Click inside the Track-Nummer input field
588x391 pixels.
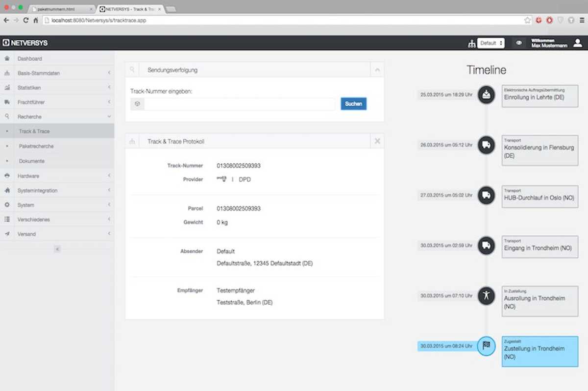click(x=235, y=104)
